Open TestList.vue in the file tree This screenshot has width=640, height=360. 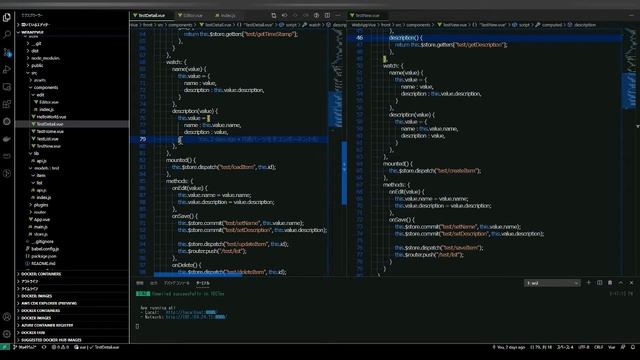tap(47, 139)
